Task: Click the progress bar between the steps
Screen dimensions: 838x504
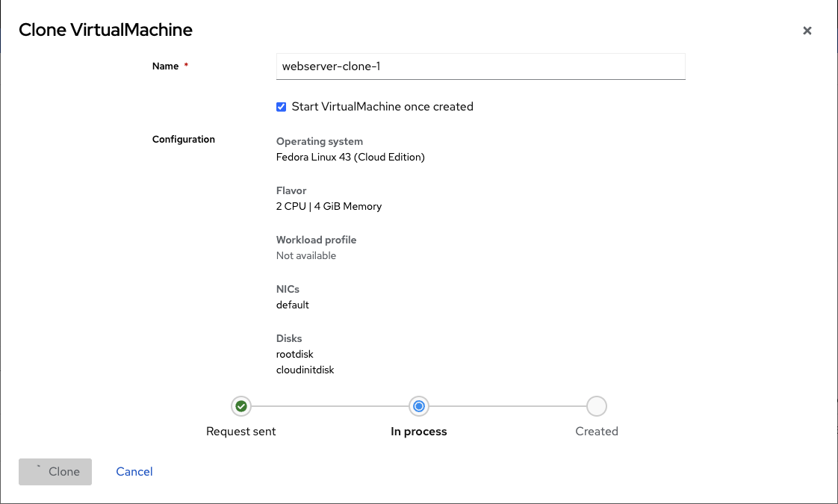Action: [329, 406]
